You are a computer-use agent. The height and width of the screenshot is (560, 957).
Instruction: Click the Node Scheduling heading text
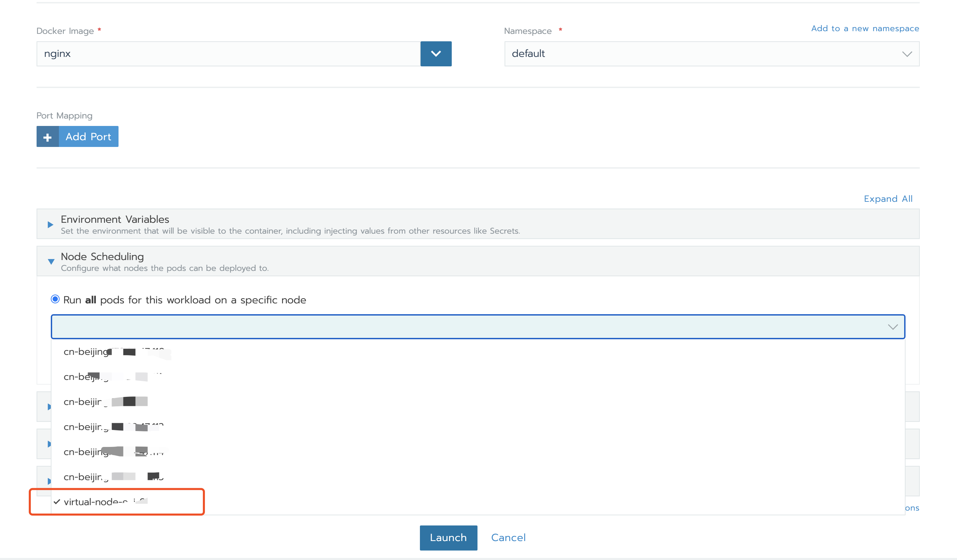tap(102, 257)
